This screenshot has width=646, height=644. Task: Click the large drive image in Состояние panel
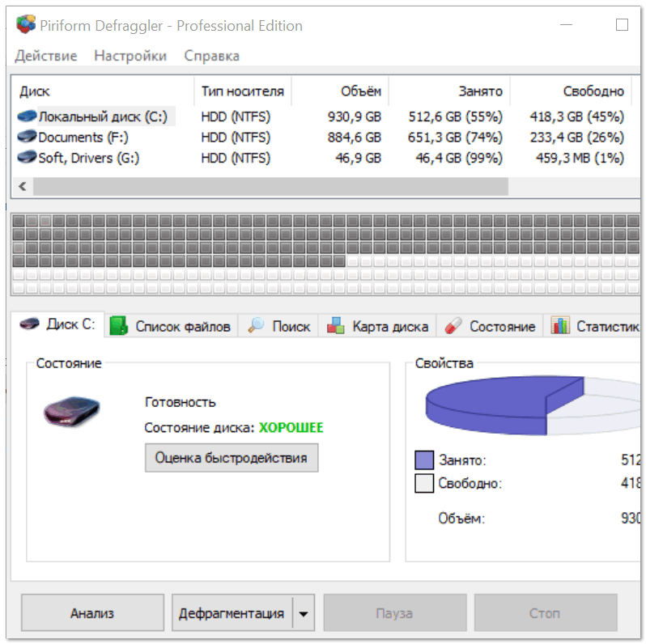[72, 411]
